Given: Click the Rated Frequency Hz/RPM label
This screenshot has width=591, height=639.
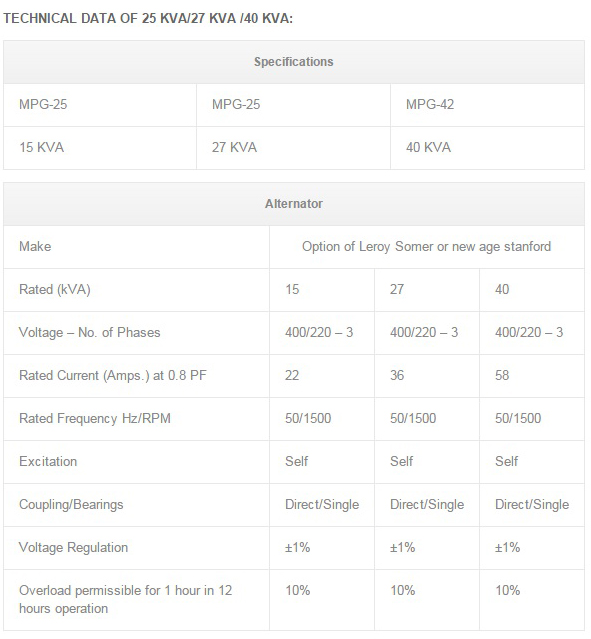Looking at the screenshot, I should pyautogui.click(x=95, y=419).
